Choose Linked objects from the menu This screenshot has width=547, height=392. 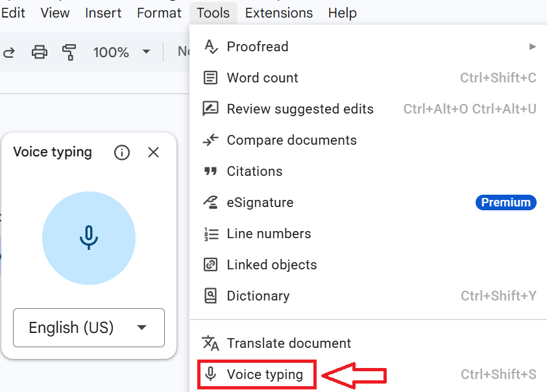click(369, 265)
